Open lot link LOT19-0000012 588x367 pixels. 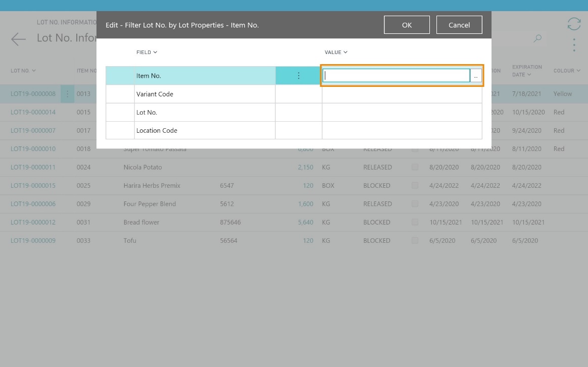(x=33, y=222)
